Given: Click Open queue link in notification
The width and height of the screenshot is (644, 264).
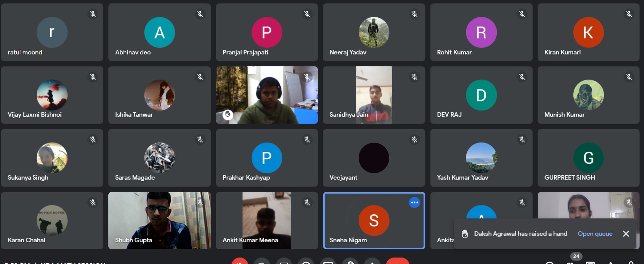Looking at the screenshot, I should point(595,234).
